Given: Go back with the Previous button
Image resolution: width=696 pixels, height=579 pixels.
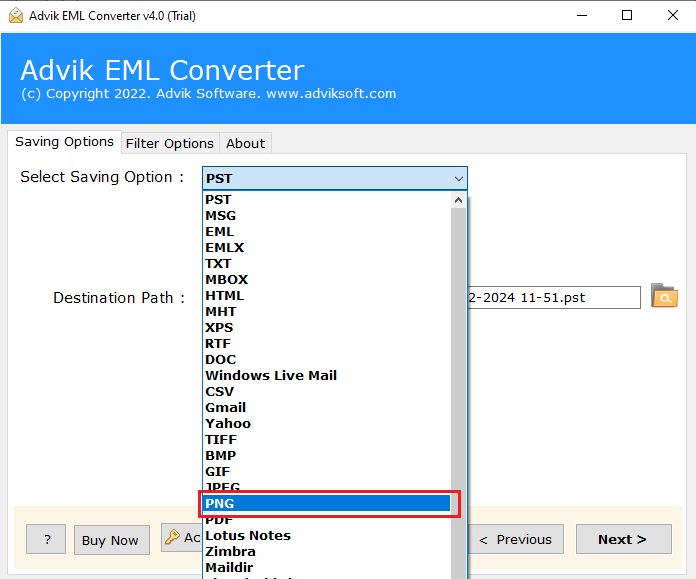Looking at the screenshot, I should click(516, 539).
